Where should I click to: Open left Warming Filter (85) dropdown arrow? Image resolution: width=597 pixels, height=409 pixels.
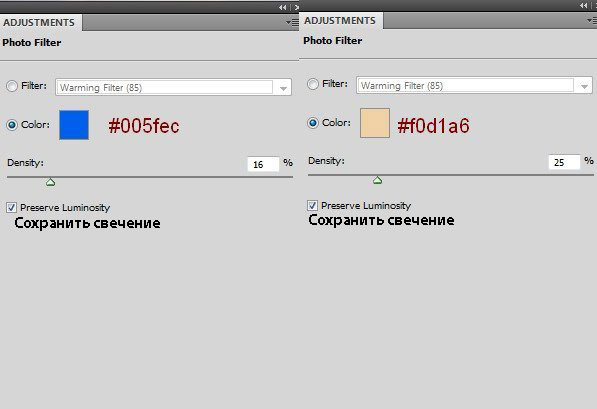click(283, 88)
